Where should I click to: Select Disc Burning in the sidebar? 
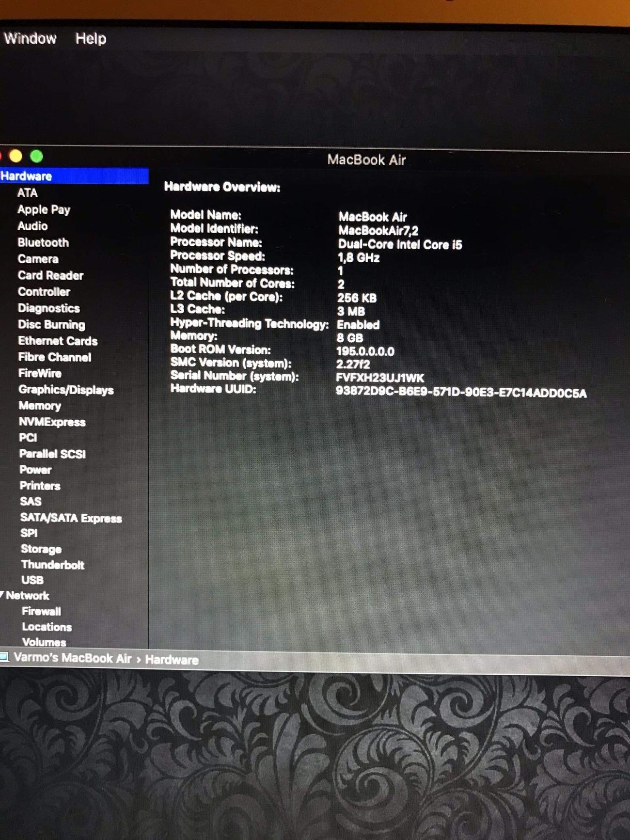51,325
